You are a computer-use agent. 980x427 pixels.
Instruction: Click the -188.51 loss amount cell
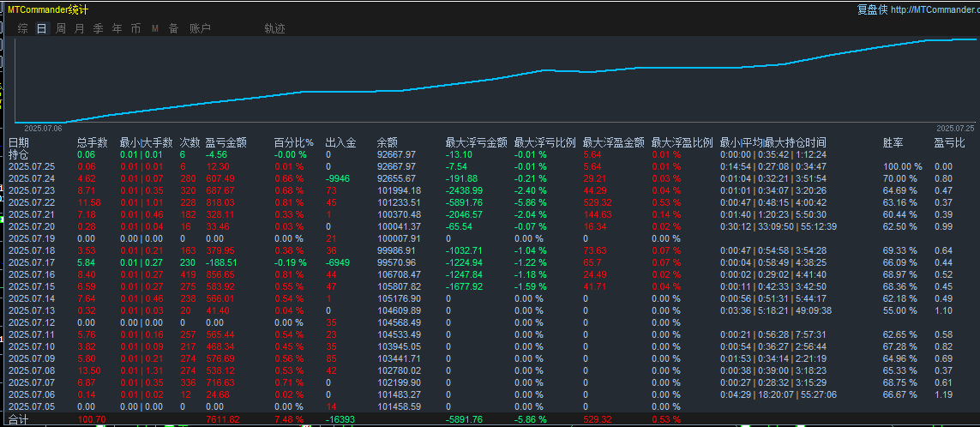click(x=222, y=262)
